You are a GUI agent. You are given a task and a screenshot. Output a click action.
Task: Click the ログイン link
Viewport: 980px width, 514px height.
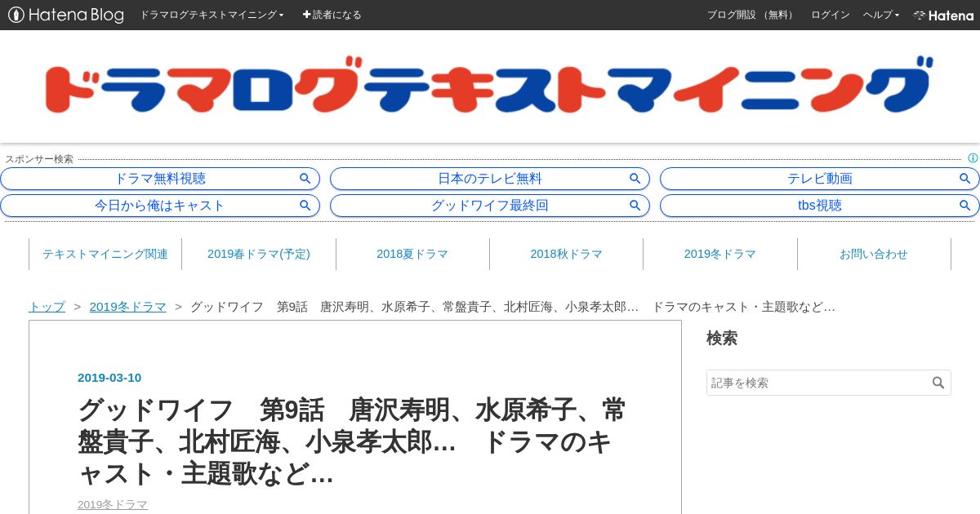coord(831,15)
